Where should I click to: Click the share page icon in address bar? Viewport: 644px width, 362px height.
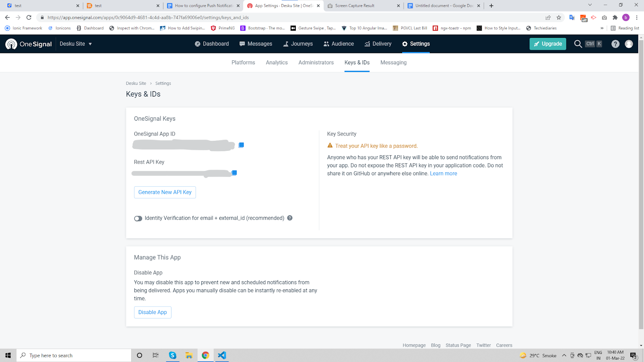[x=548, y=17]
